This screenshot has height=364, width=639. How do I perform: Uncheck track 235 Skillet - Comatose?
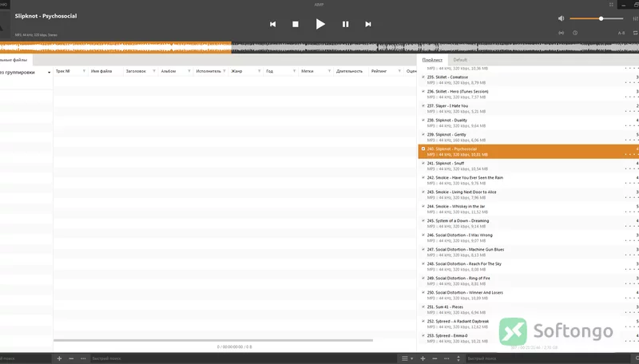coord(423,77)
